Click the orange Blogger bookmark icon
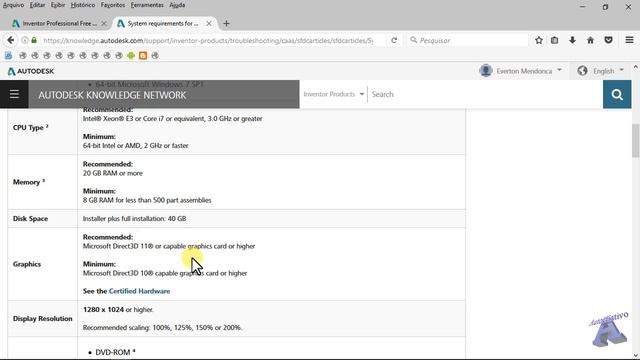Screen dimensions: 640x360 click(143, 56)
